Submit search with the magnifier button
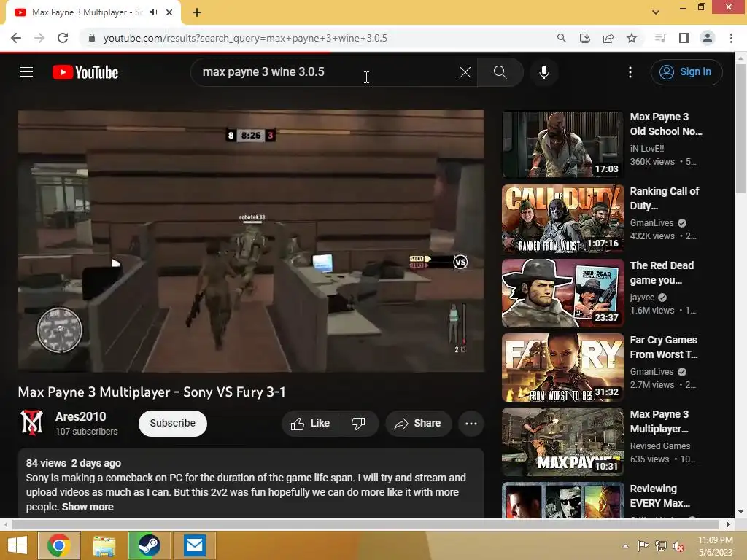The image size is (747, 560). pyautogui.click(x=500, y=72)
